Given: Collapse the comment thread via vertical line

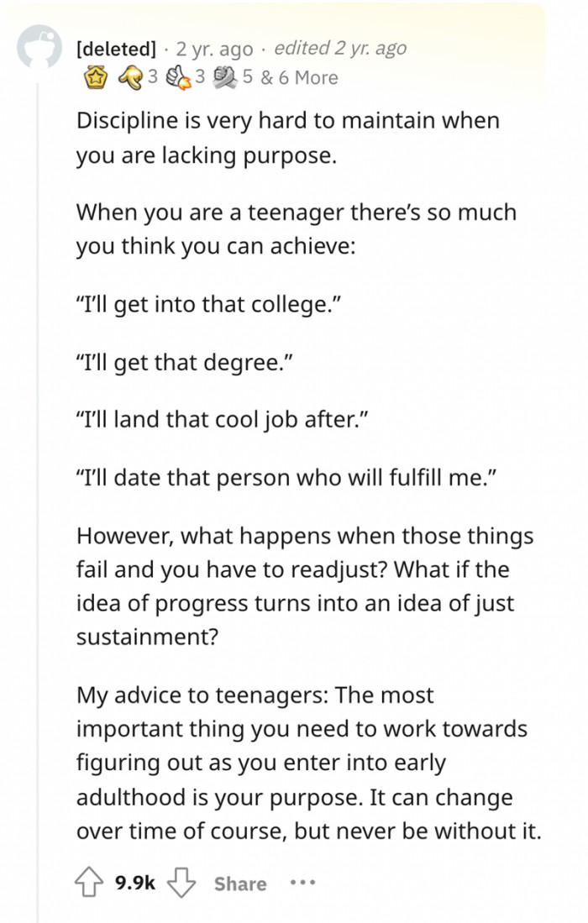Looking at the screenshot, I should (39, 501).
